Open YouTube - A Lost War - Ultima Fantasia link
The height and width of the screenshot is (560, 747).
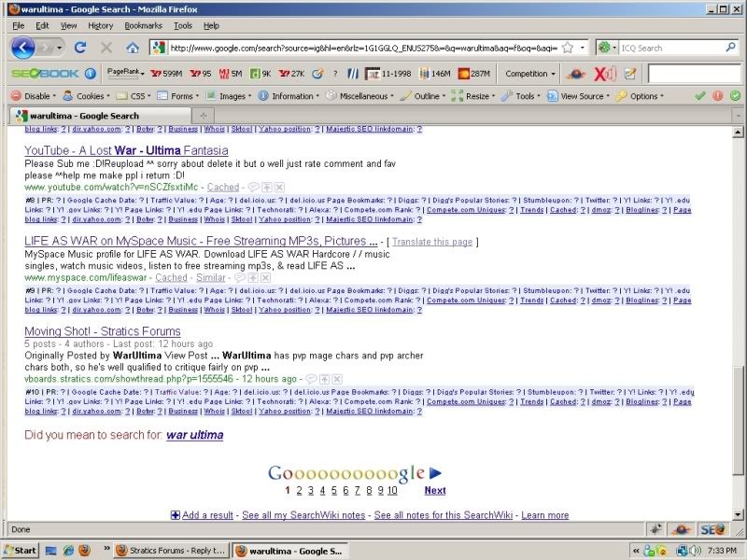pos(126,150)
